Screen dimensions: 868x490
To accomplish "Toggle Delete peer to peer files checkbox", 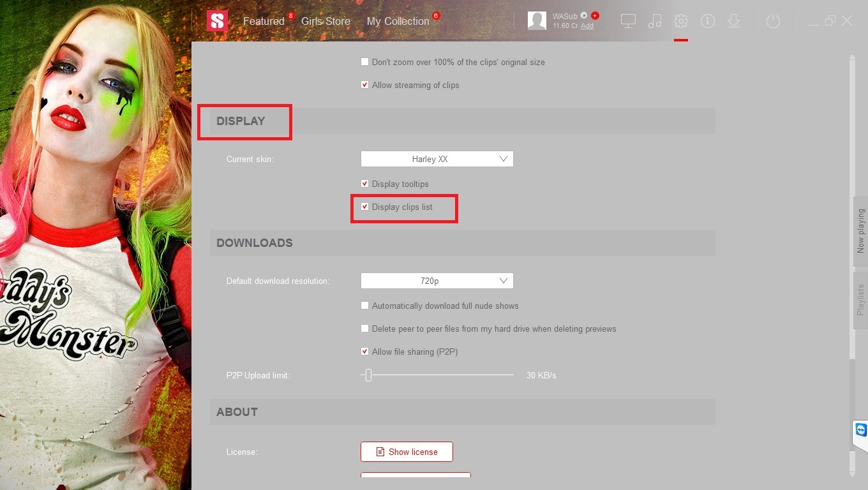I will pos(364,329).
